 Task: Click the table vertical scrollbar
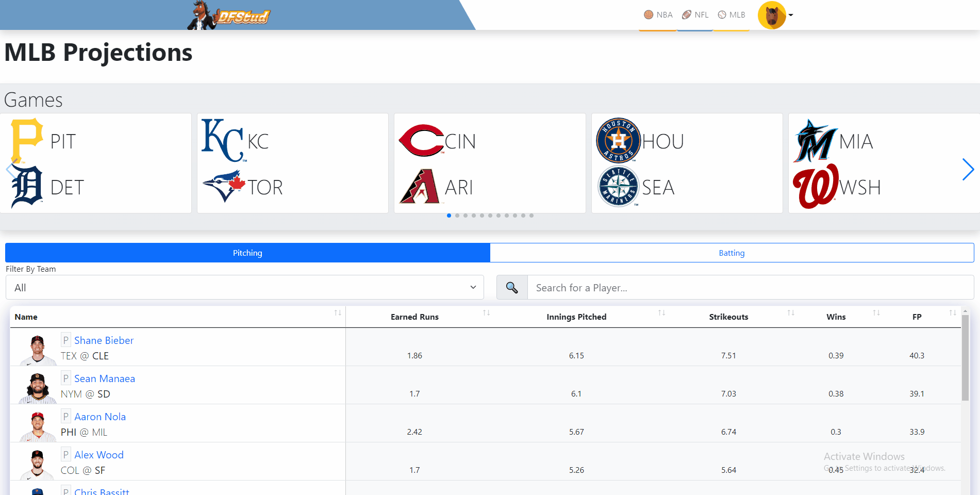[965, 358]
